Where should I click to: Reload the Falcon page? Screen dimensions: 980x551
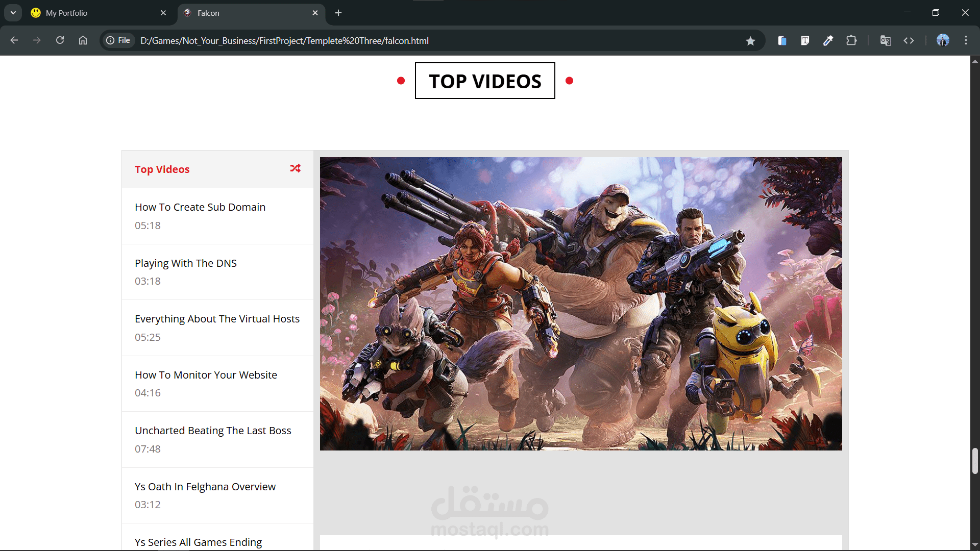[60, 40]
